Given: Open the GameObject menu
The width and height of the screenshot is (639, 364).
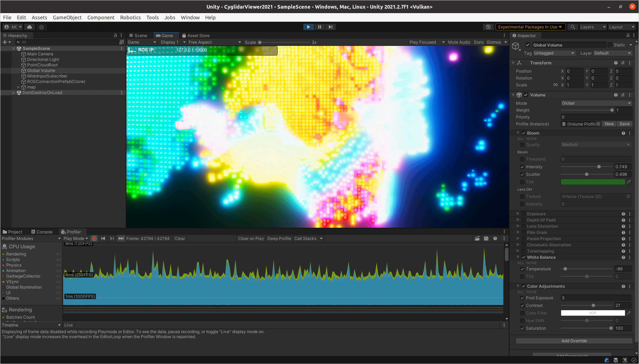Looking at the screenshot, I should 67,17.
